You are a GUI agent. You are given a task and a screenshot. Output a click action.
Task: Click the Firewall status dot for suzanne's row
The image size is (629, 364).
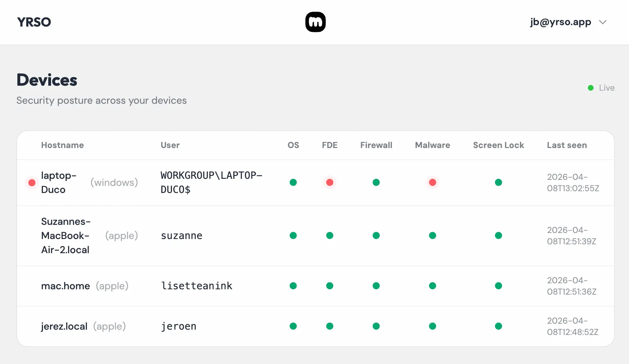tap(376, 235)
